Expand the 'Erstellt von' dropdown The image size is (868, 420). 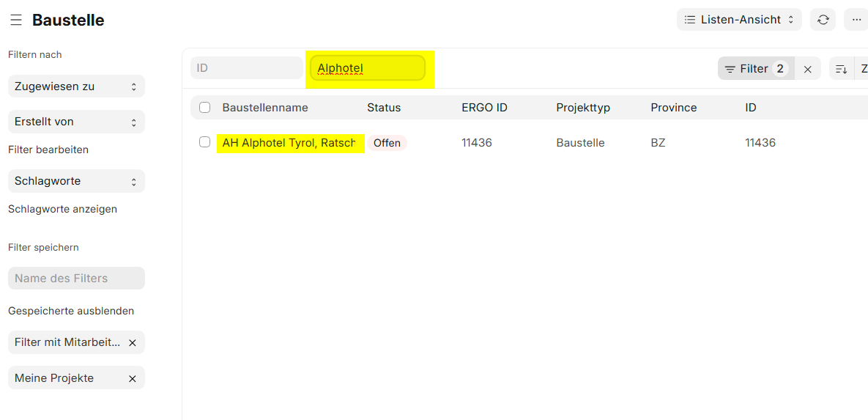pyautogui.click(x=76, y=122)
